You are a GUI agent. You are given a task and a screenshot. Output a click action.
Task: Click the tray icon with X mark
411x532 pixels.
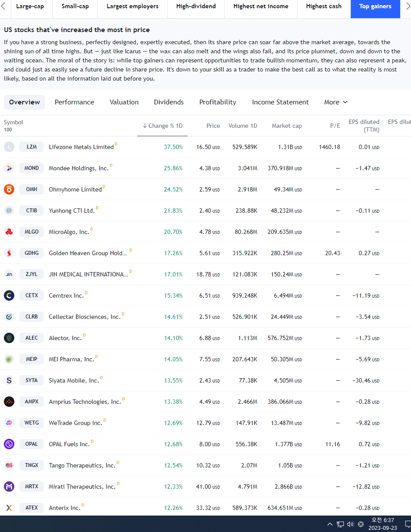[x=361, y=524]
